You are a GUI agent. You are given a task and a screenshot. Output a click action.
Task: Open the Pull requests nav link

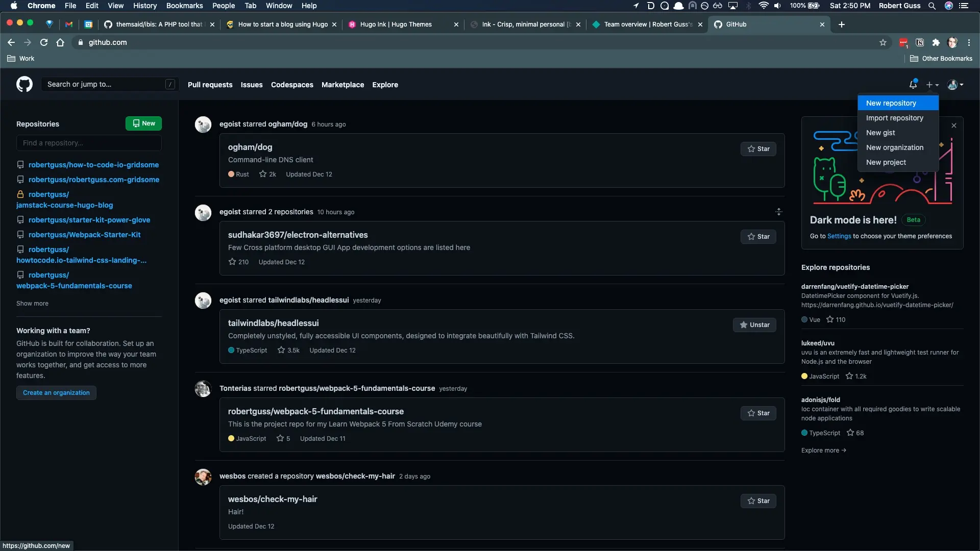[210, 85]
